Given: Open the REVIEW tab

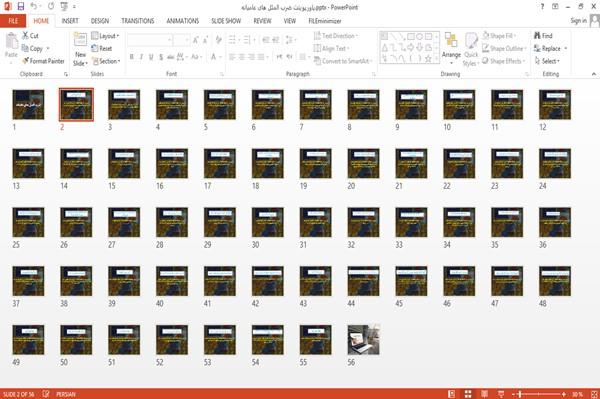Looking at the screenshot, I should (262, 21).
